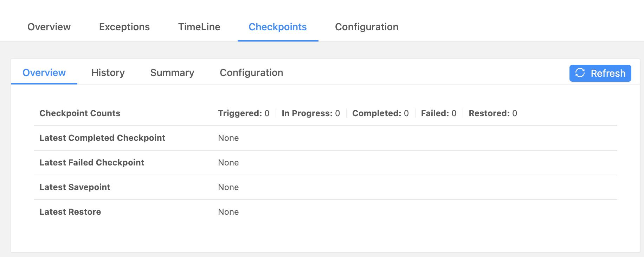
Task: Click the Latest Savepoint row label
Action: [x=75, y=187]
